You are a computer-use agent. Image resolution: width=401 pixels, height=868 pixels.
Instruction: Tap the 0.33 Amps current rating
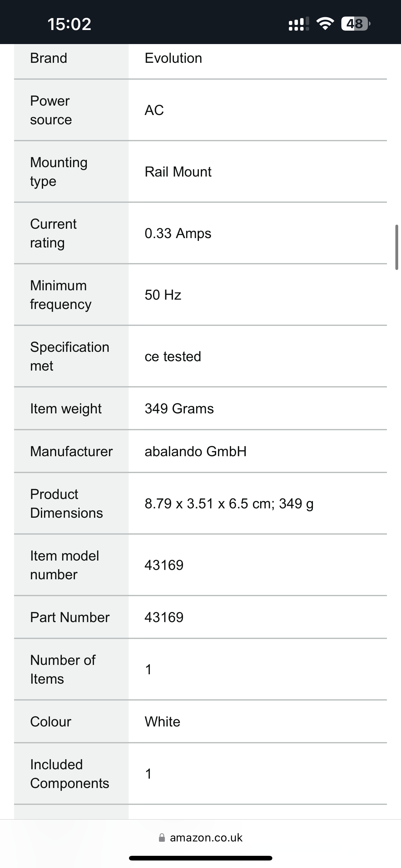tap(178, 233)
